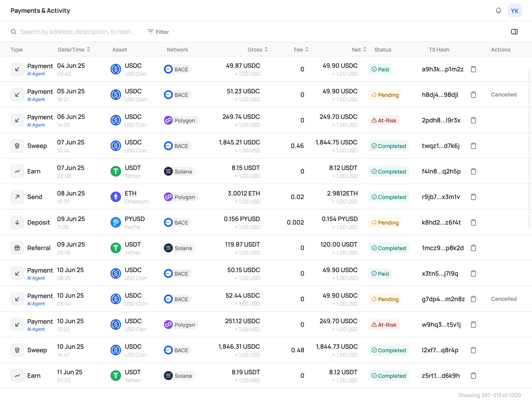Click the Deposit icon on the 09 Jun PYUSD row
532x402 pixels.
point(17,222)
